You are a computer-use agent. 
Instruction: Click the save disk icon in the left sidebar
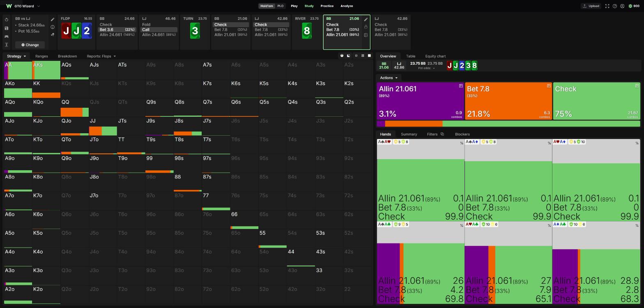coord(7,28)
